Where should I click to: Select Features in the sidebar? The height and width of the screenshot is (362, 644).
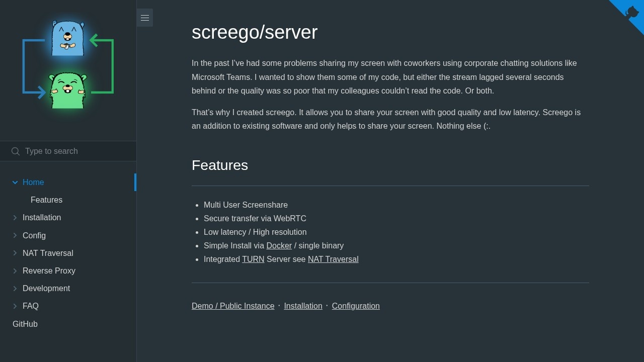46,200
